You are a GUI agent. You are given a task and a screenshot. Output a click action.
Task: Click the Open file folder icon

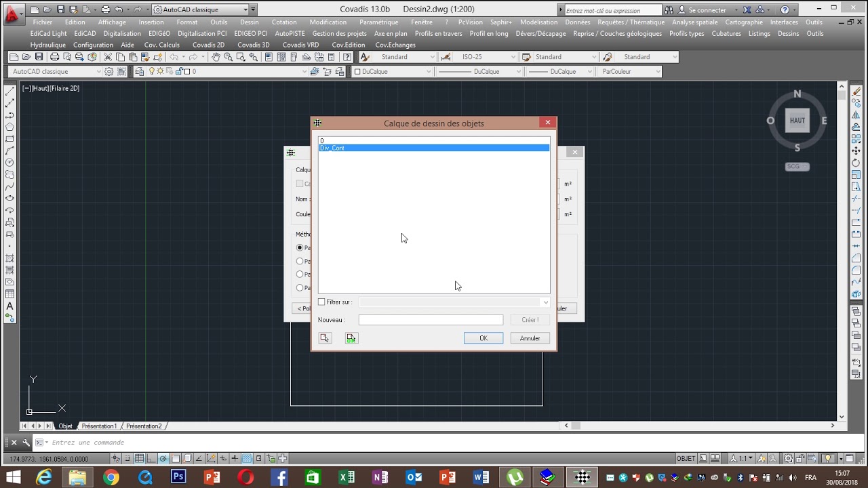(x=26, y=57)
